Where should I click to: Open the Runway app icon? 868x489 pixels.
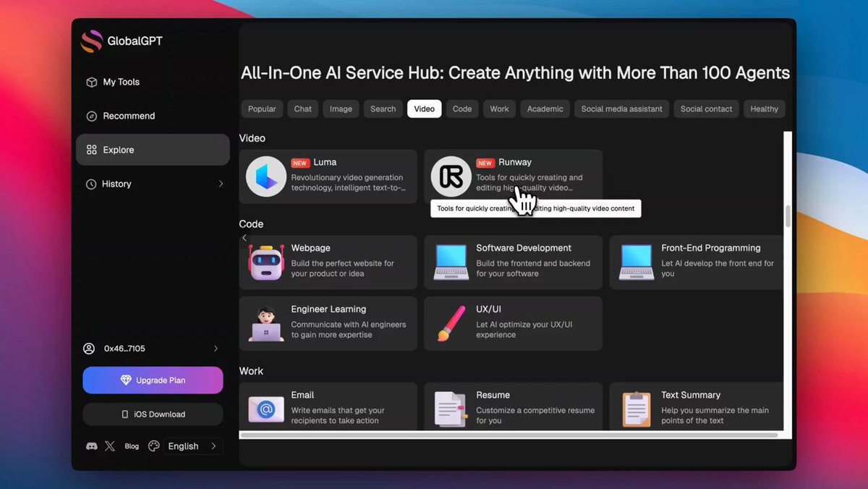coord(451,177)
